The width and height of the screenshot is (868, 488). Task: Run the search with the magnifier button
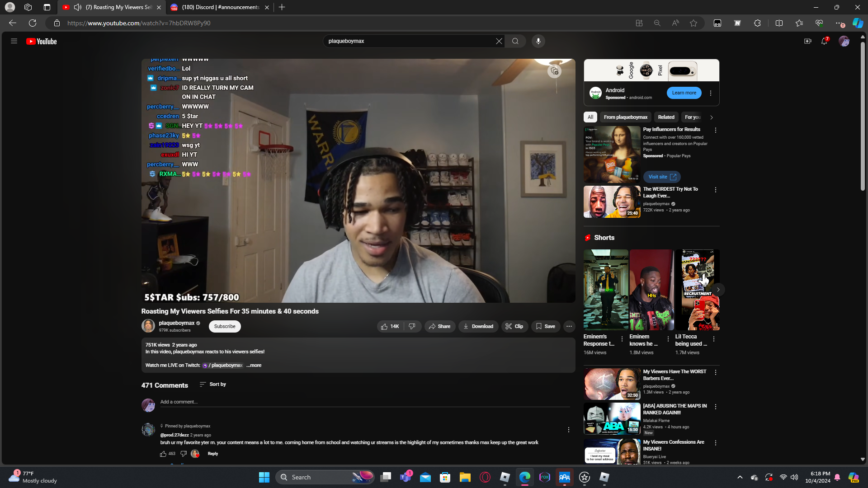coord(515,41)
